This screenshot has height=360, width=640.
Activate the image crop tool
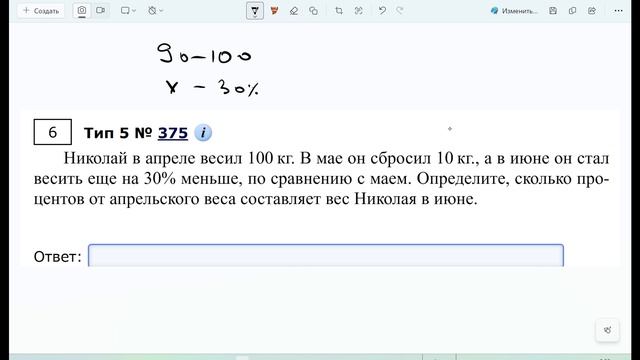click(339, 11)
